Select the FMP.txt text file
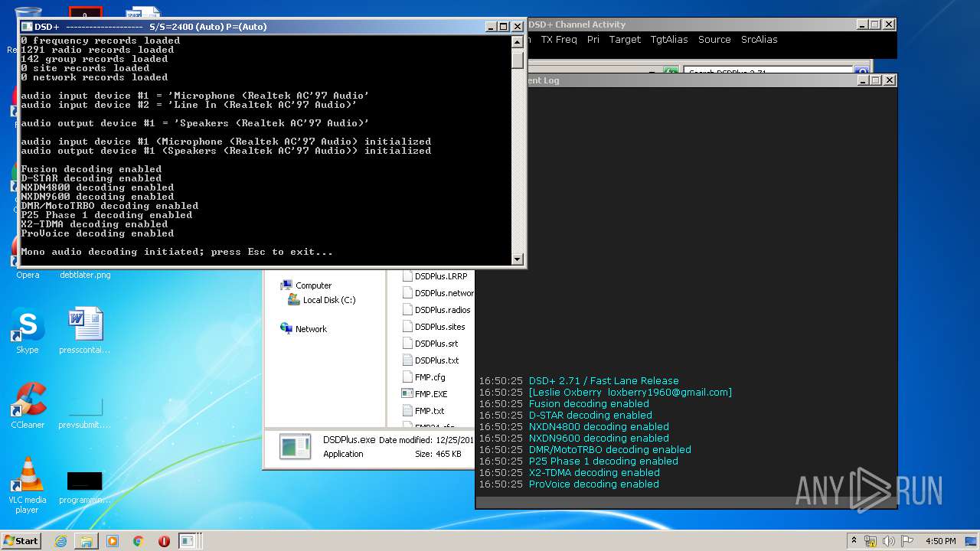 [423, 411]
